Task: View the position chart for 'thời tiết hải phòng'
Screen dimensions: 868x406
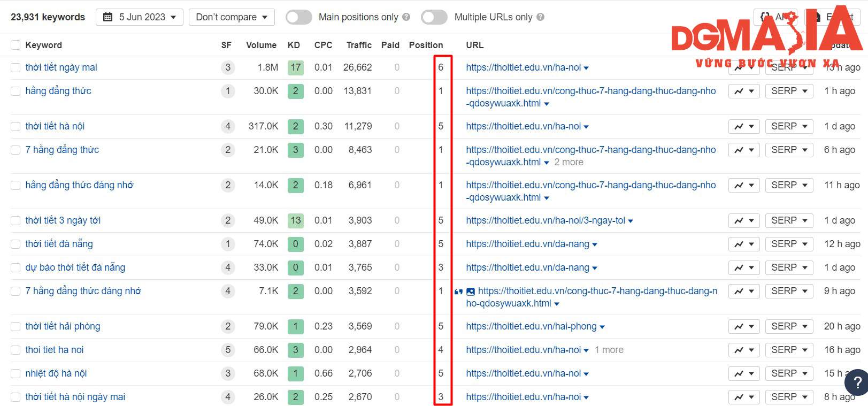Action: 744,326
